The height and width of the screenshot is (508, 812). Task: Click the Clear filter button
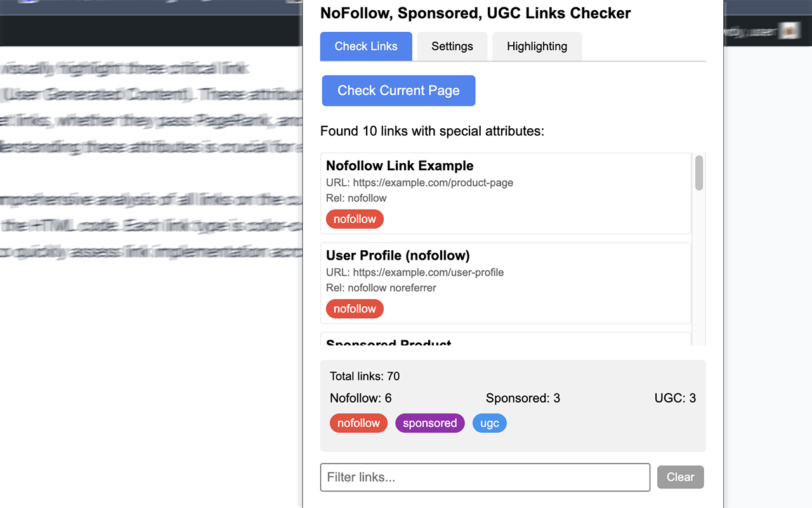(680, 477)
